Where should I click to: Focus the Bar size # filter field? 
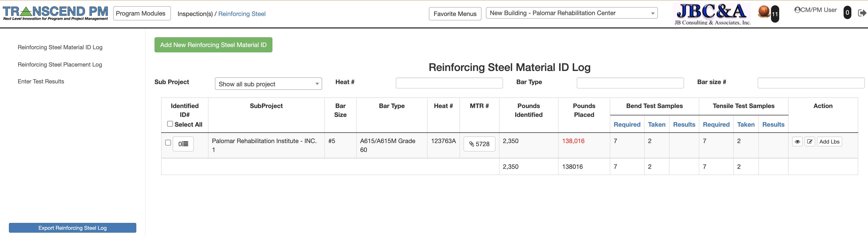tap(811, 83)
